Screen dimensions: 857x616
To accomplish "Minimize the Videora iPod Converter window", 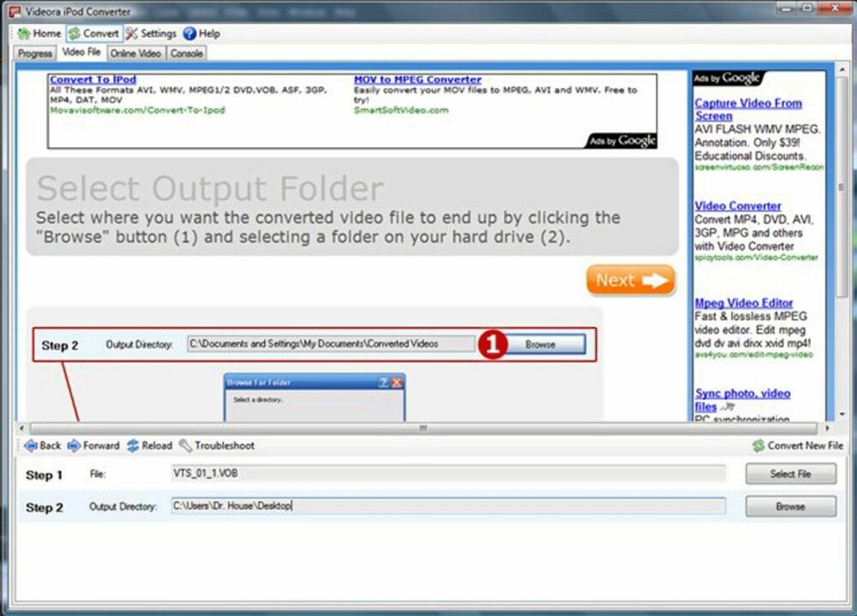I will [786, 9].
